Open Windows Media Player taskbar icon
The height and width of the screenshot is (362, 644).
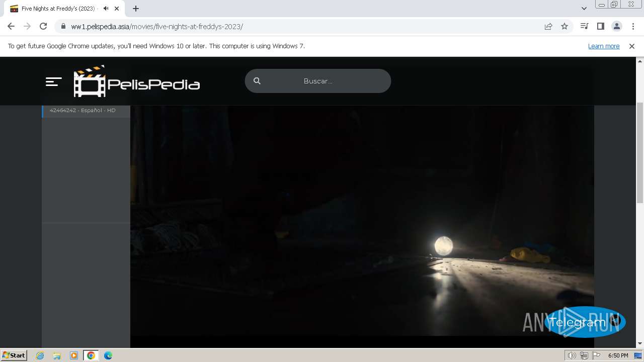[74, 355]
